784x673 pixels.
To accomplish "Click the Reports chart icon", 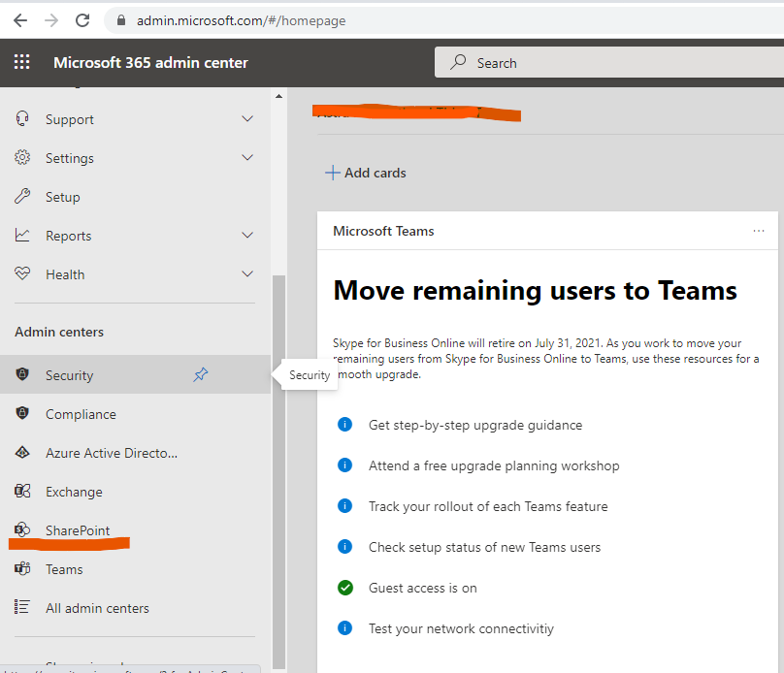I will pos(22,235).
